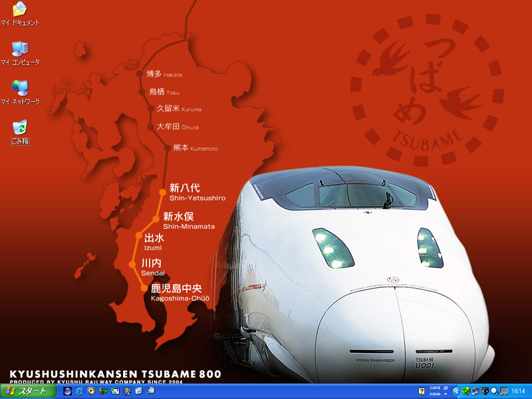Click the magnifier icon in Quick Launch
The image size is (532, 399).
(x=151, y=391)
